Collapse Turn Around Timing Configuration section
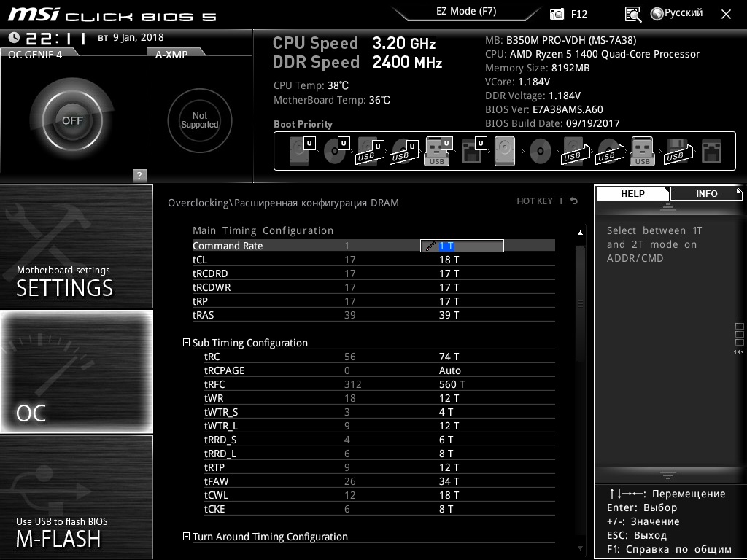 [186, 536]
